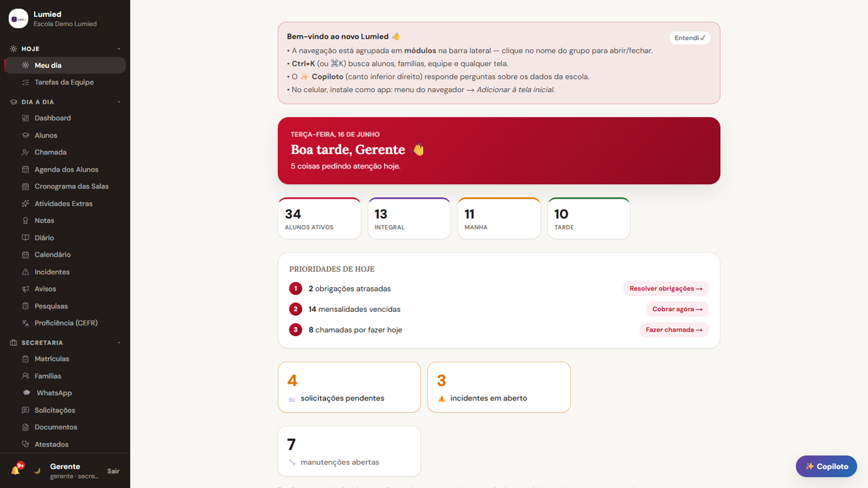Click Cobrar agora button
Viewport: 868px width, 488px height.
tap(677, 309)
